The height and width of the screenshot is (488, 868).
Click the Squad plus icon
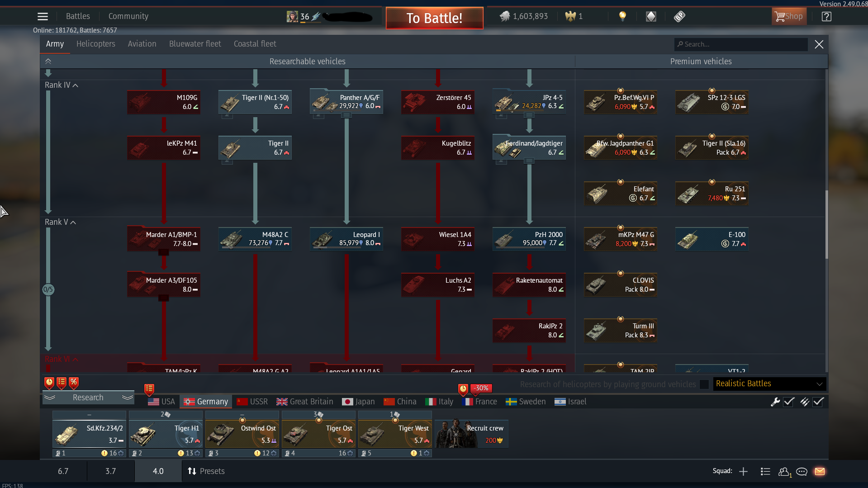click(743, 472)
